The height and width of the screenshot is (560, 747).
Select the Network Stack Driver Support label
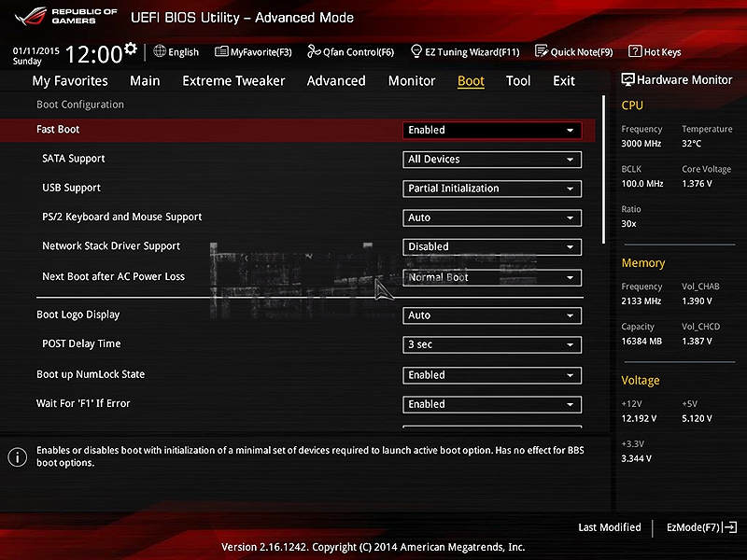tap(111, 245)
